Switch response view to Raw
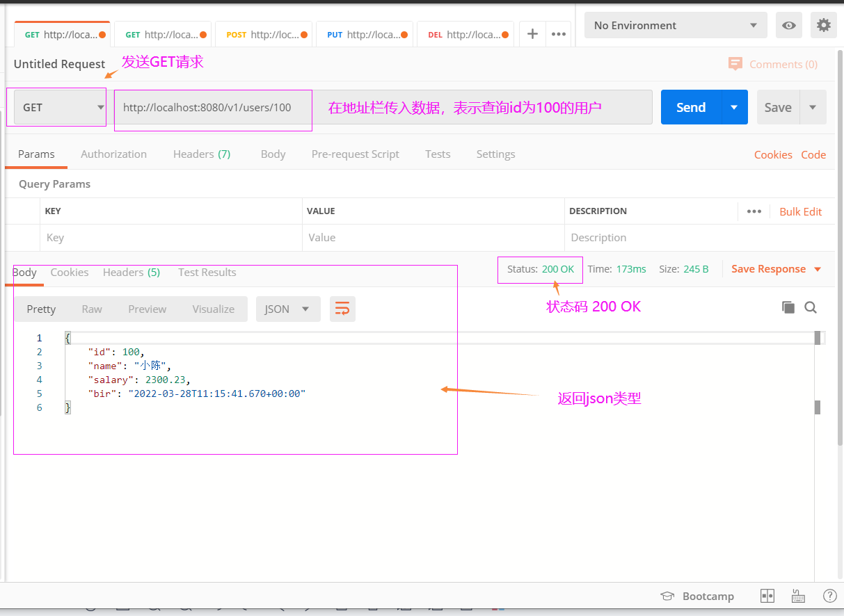The height and width of the screenshot is (616, 844). pos(92,309)
